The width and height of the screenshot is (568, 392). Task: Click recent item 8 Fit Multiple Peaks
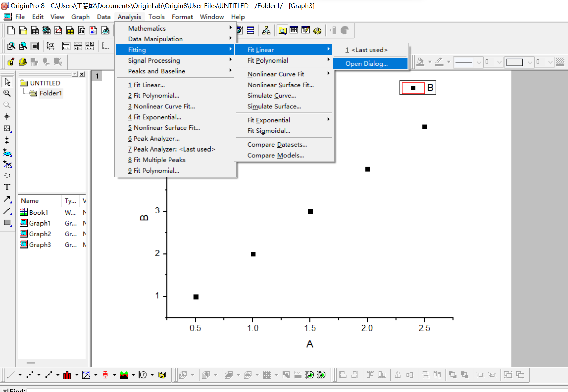[x=176, y=160]
